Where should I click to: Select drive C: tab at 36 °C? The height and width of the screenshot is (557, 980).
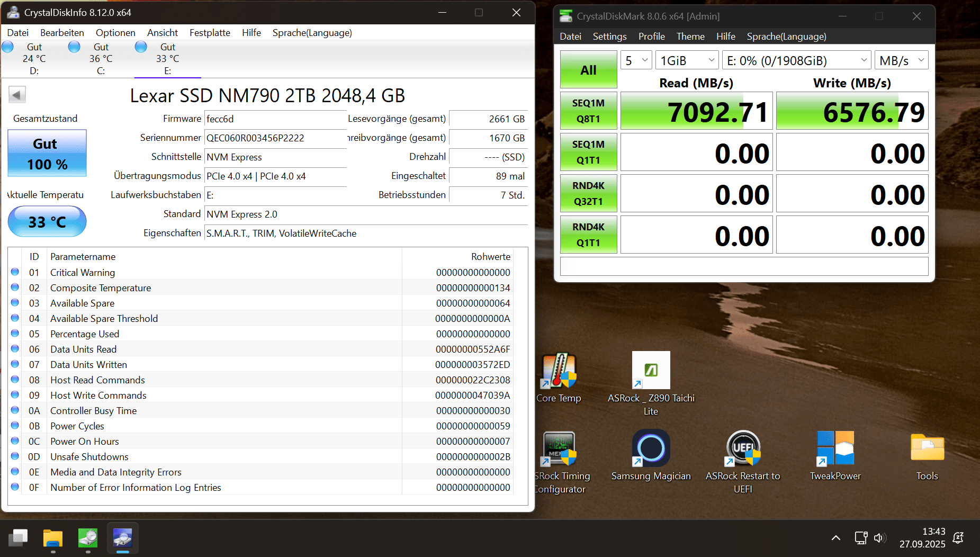coord(101,59)
